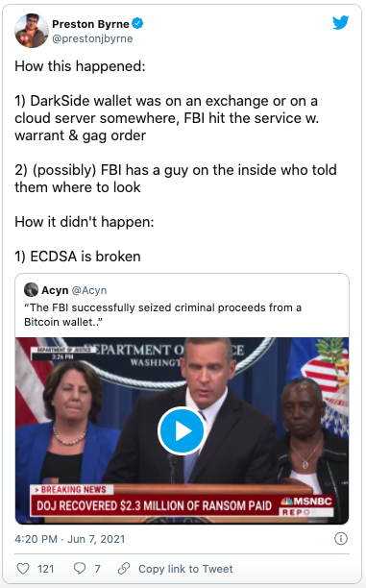366x588 pixels.
Task: Click the blue verified badge
Action: click(x=138, y=24)
